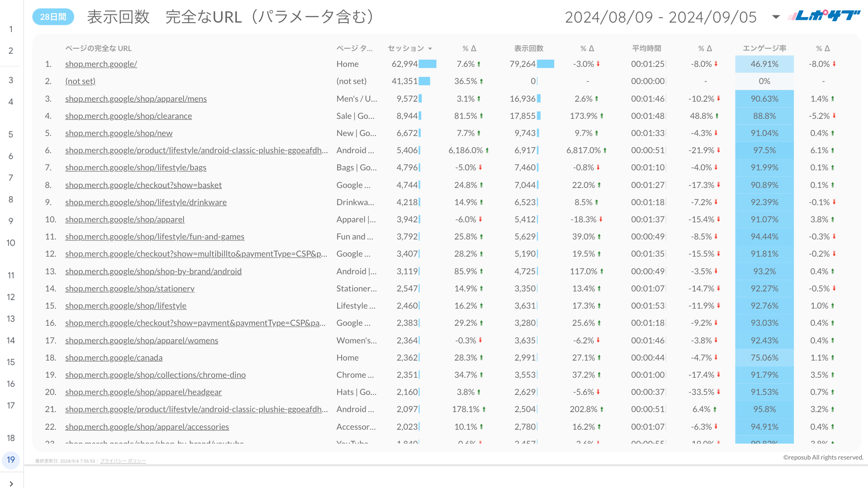The width and height of the screenshot is (868, 488).
Task: Click the ページの完全な URL header
Action: 98,48
